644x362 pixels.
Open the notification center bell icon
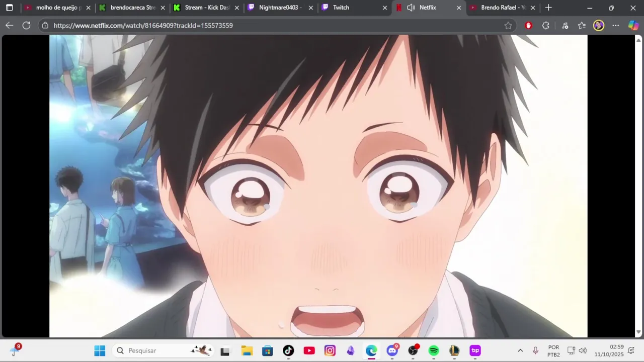coord(631,351)
